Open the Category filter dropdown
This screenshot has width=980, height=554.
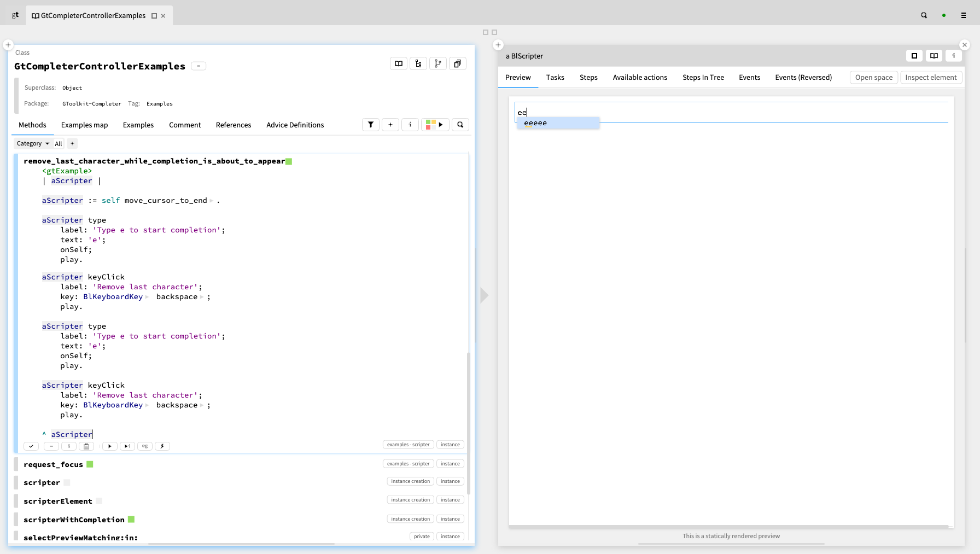point(33,143)
